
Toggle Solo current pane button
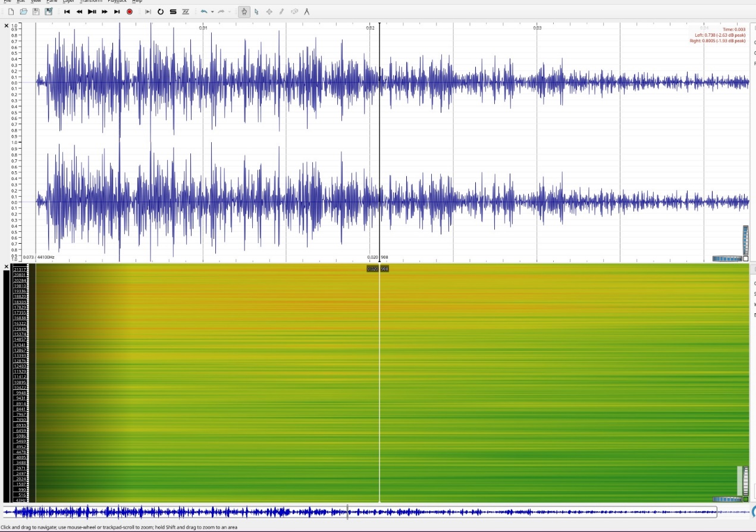[x=172, y=12]
